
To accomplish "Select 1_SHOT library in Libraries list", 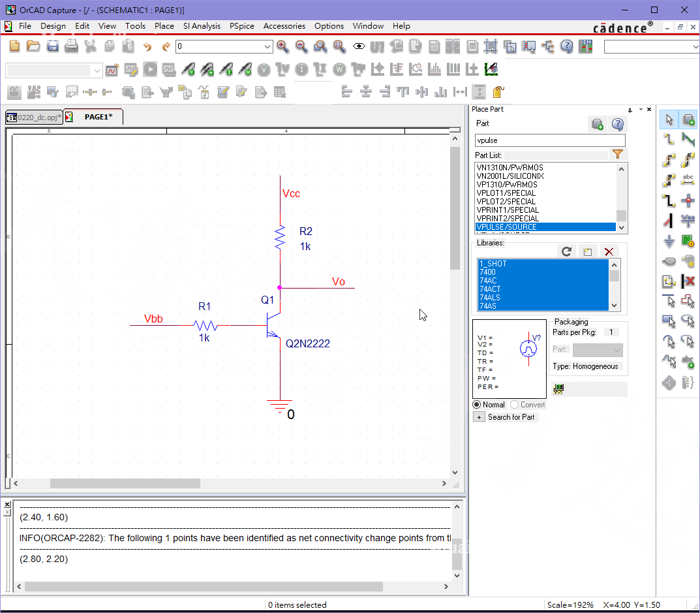I will pos(542,264).
